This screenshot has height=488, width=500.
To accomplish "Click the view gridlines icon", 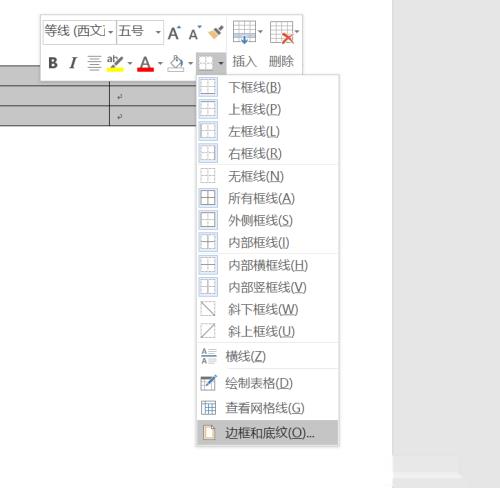I will point(209,408).
